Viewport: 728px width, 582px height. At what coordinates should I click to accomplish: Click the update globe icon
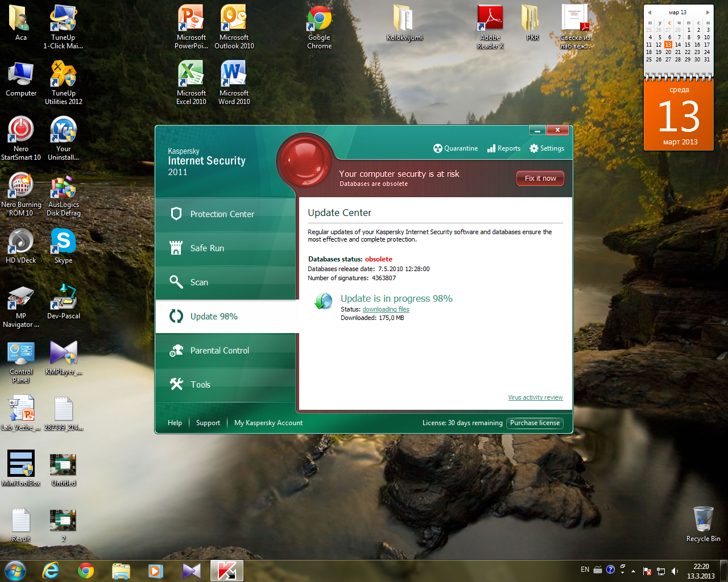pos(323,301)
